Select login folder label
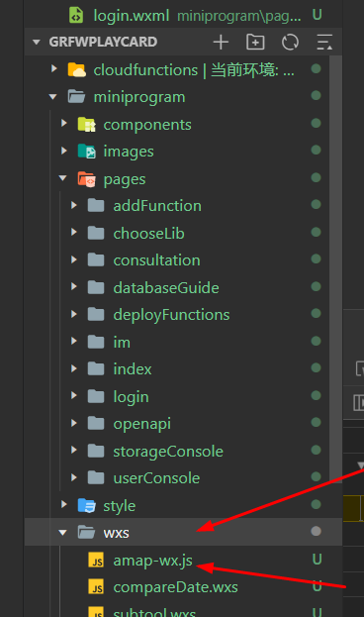This screenshot has width=364, height=617. (x=131, y=397)
